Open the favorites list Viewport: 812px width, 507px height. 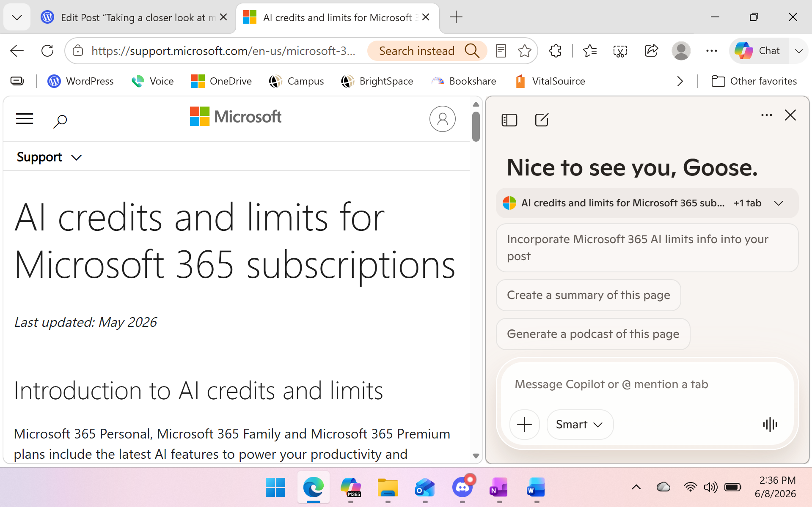[x=589, y=51]
